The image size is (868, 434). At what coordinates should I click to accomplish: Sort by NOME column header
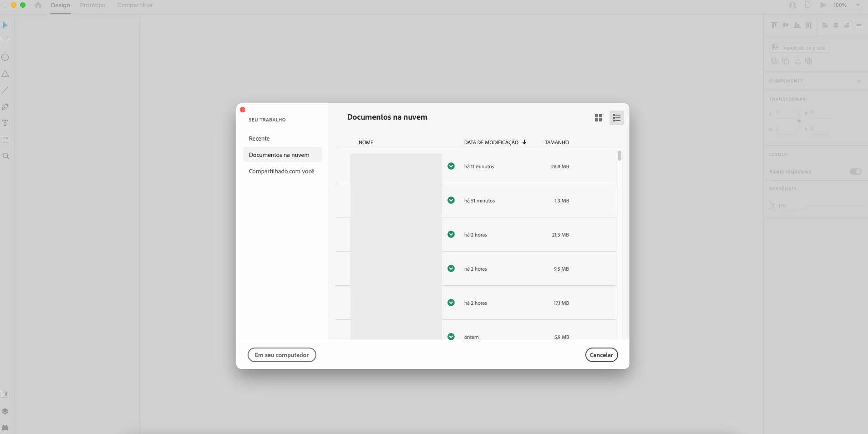(366, 142)
